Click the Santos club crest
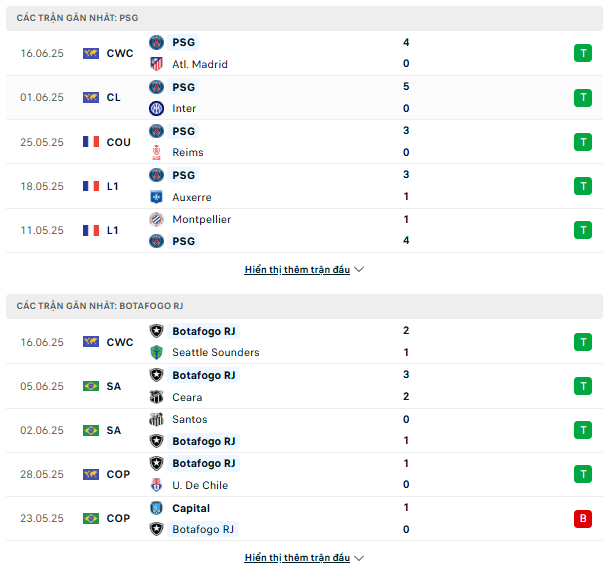The image size is (610, 571). [x=156, y=419]
